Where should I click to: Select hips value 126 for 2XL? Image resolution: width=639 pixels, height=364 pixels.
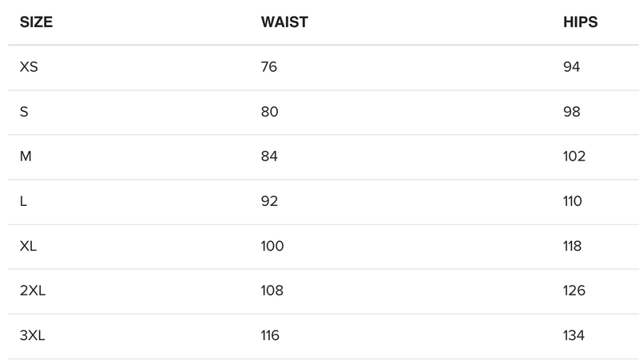(x=574, y=291)
